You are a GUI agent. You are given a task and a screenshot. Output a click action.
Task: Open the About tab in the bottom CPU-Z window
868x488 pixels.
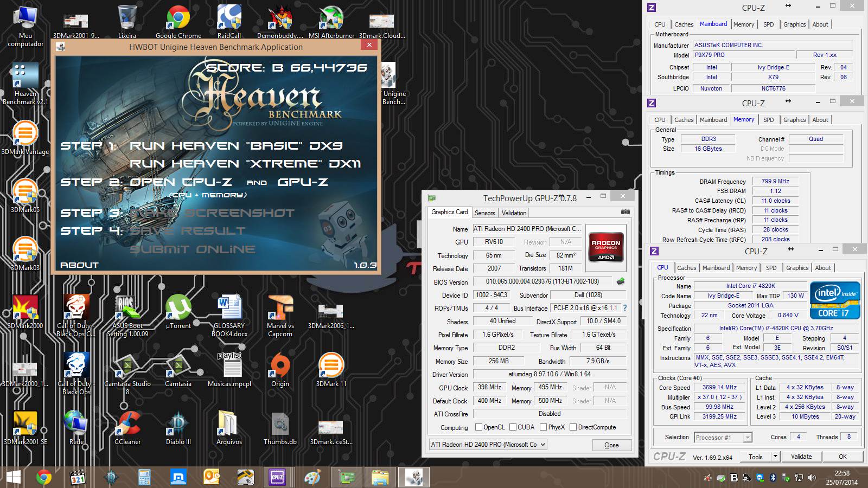[x=823, y=268]
